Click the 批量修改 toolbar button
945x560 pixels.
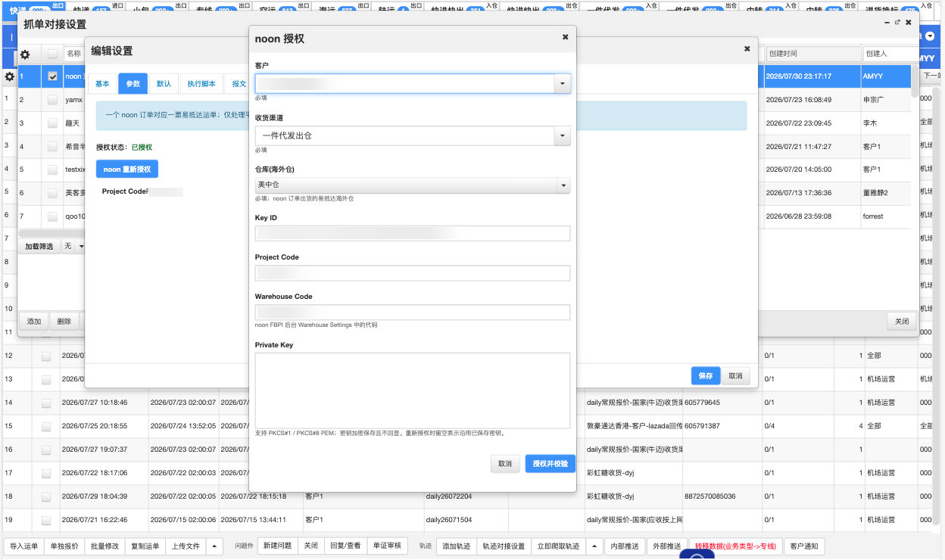click(104, 546)
